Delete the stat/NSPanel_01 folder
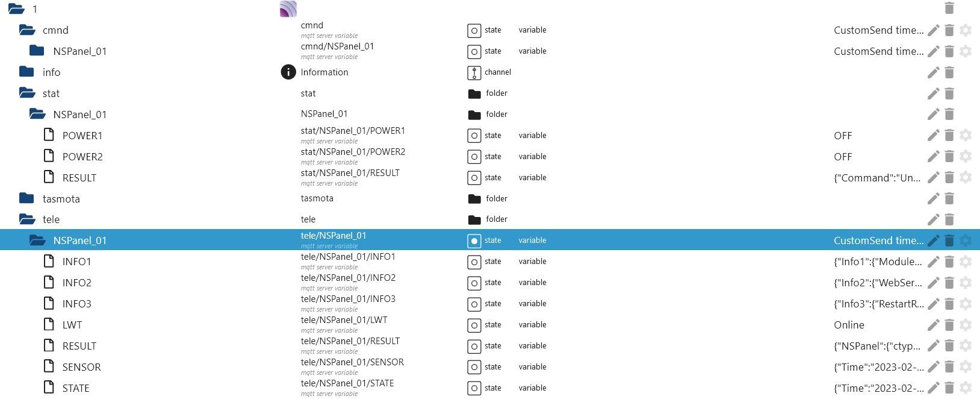Viewport: 980px width, 399px height. [x=949, y=115]
